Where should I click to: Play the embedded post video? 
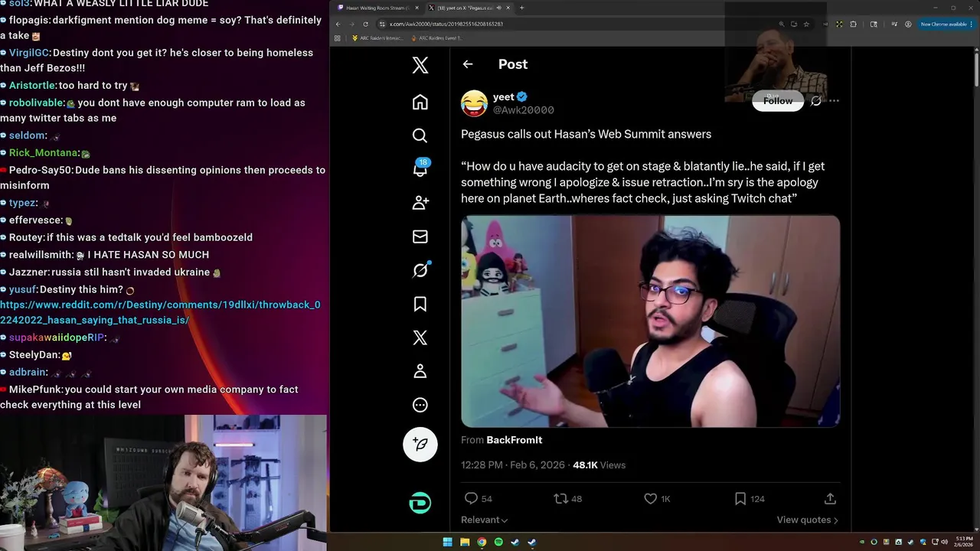[x=650, y=321]
